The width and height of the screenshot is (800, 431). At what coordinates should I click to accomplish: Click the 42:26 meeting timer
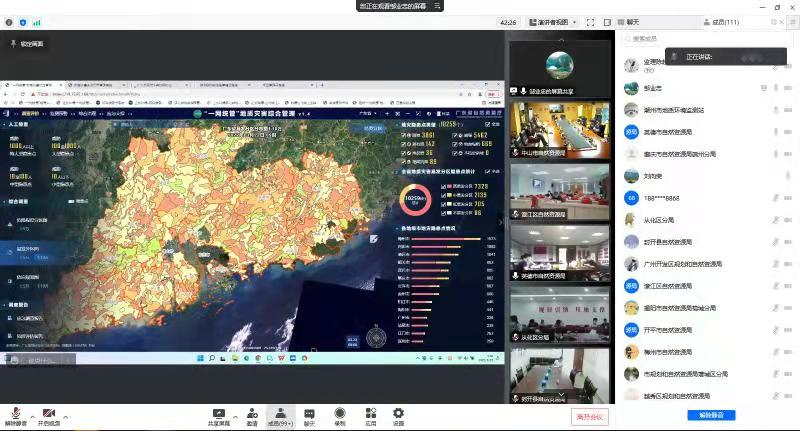(508, 22)
